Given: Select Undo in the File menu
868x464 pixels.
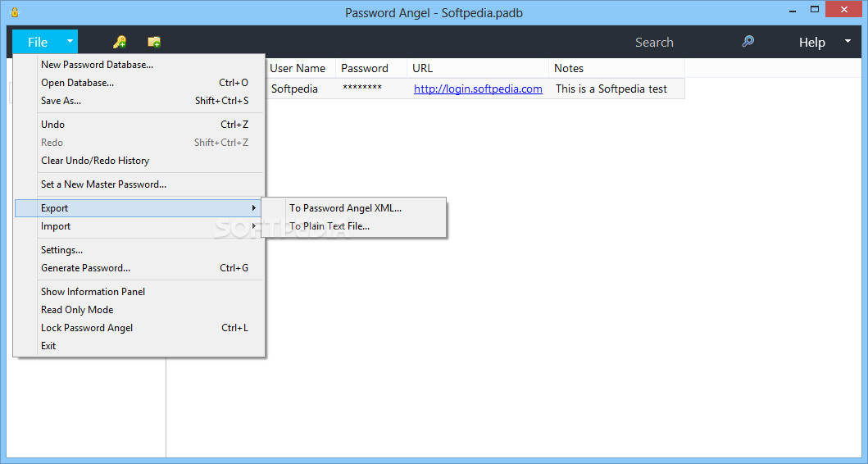Looking at the screenshot, I should pos(139,125).
